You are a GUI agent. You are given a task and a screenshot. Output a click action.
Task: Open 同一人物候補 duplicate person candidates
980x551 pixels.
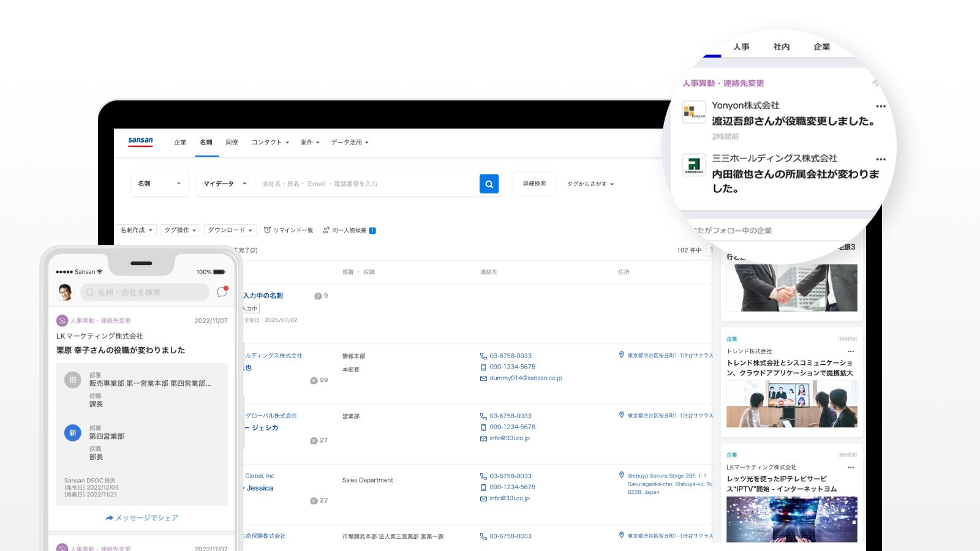pyautogui.click(x=349, y=230)
